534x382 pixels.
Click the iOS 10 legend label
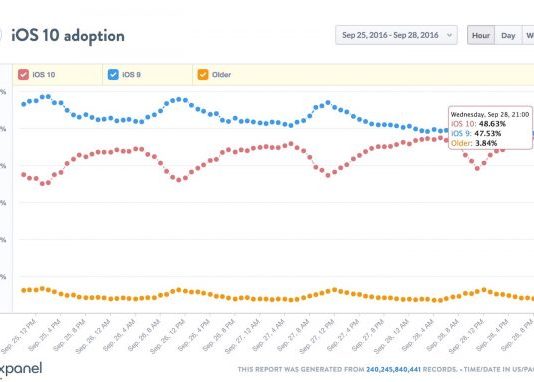click(44, 75)
